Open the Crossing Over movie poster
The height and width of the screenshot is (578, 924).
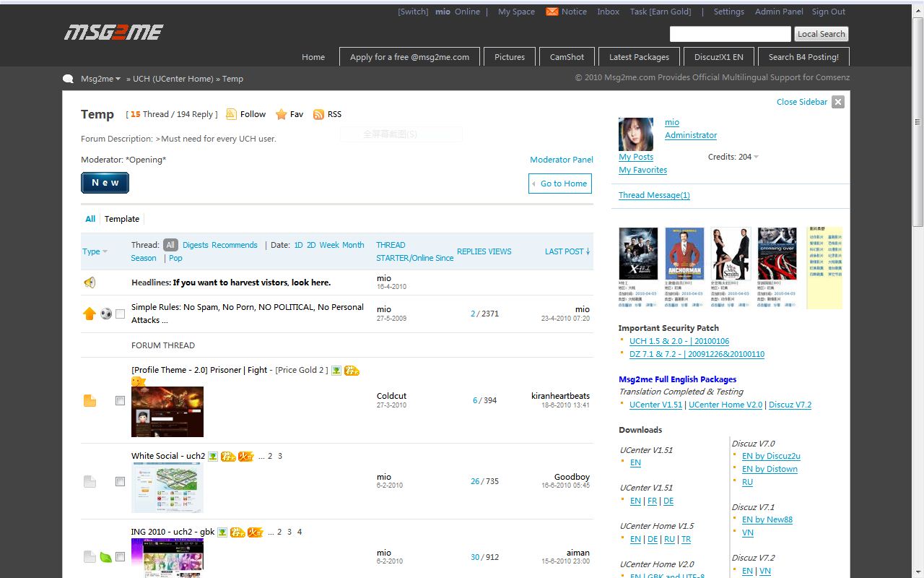(777, 254)
